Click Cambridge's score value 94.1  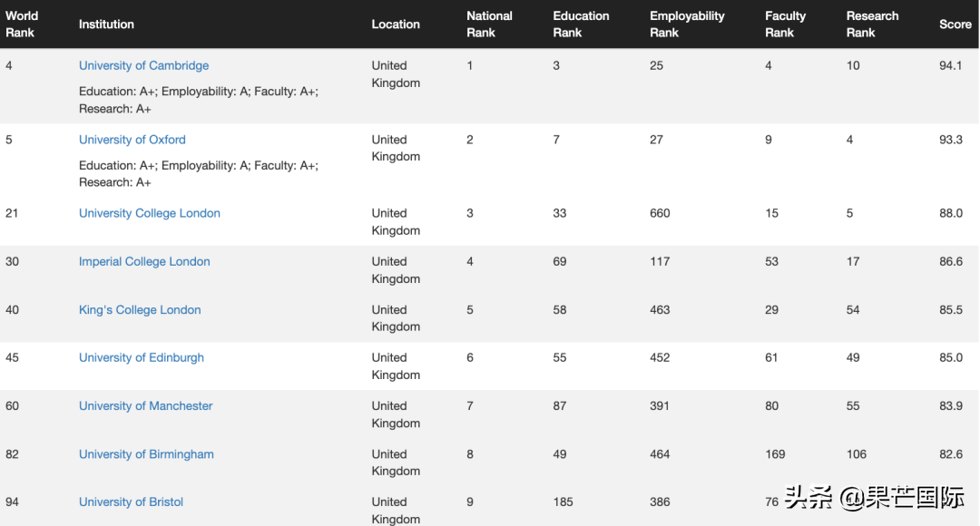tap(951, 65)
